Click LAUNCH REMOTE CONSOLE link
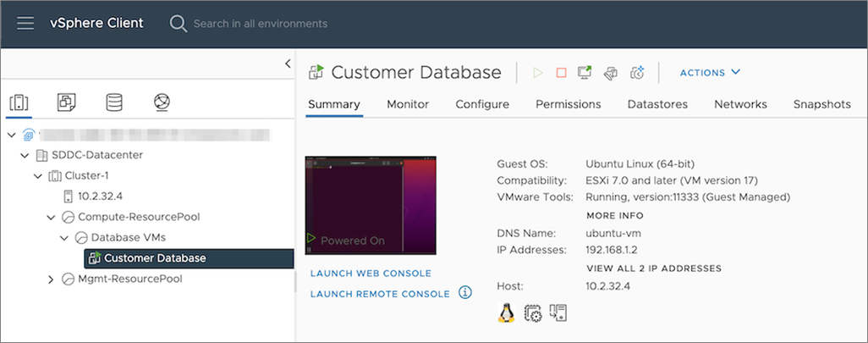The width and height of the screenshot is (868, 343). tap(381, 294)
